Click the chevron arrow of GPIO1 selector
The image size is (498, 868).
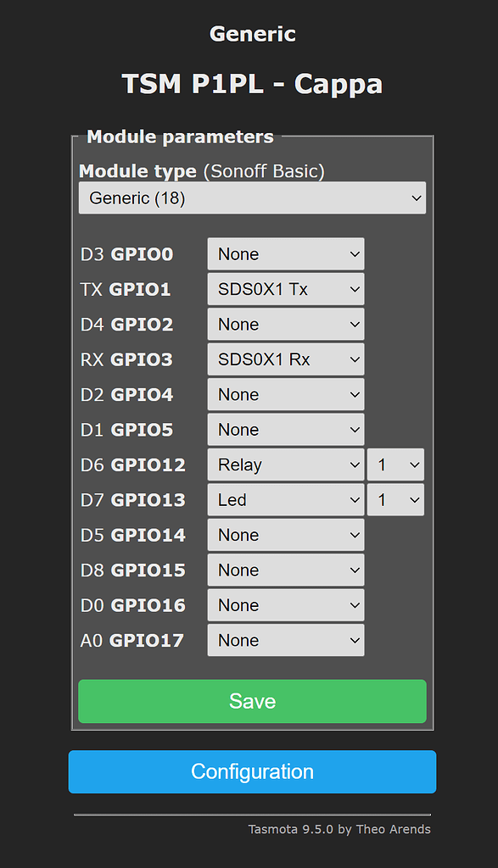coord(355,290)
